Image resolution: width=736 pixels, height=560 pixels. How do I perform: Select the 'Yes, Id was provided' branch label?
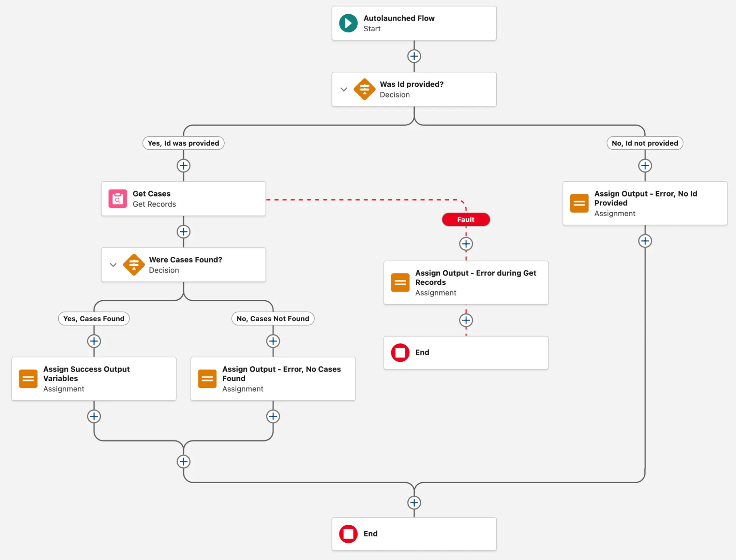[x=183, y=143]
